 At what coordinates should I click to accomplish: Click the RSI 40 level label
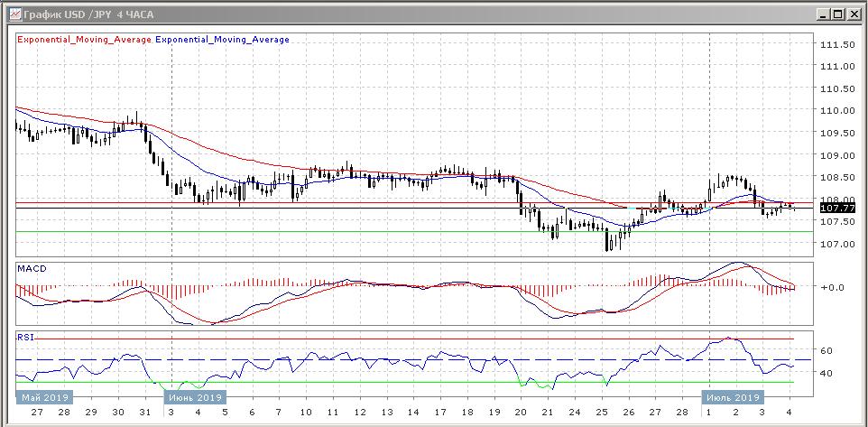click(x=827, y=373)
